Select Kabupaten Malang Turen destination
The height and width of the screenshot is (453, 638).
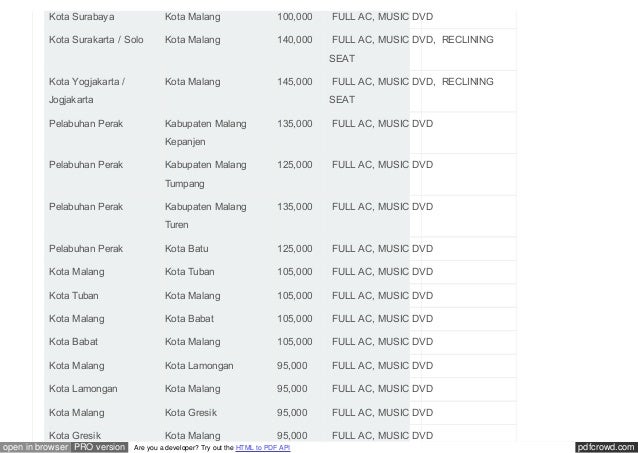205,216
